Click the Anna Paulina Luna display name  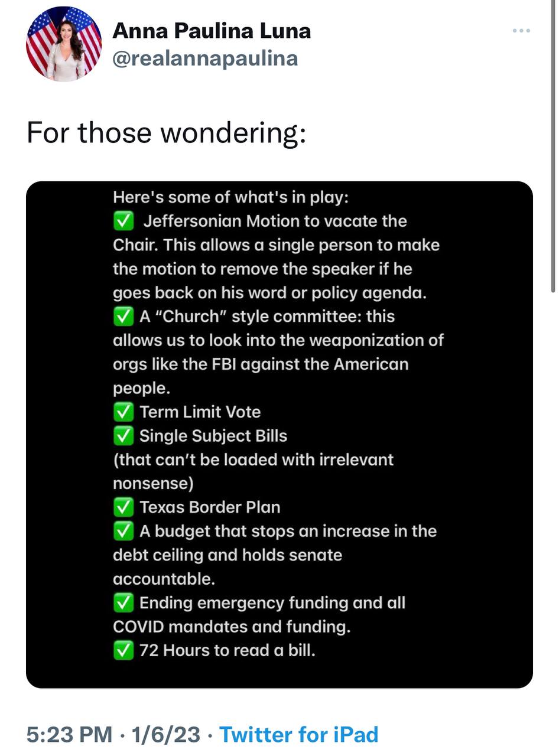[211, 31]
